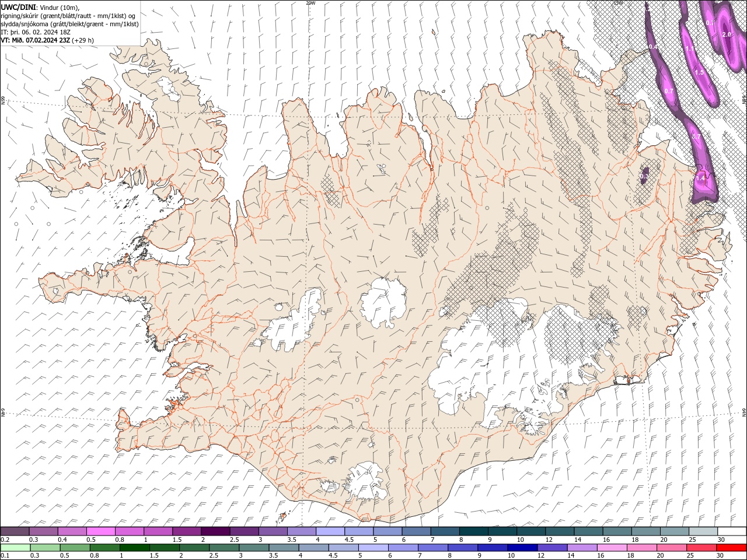Select the dark mauve swatch starting at 0.2 in upper legend row
Viewport: 747px width, 560px height.
(15, 531)
